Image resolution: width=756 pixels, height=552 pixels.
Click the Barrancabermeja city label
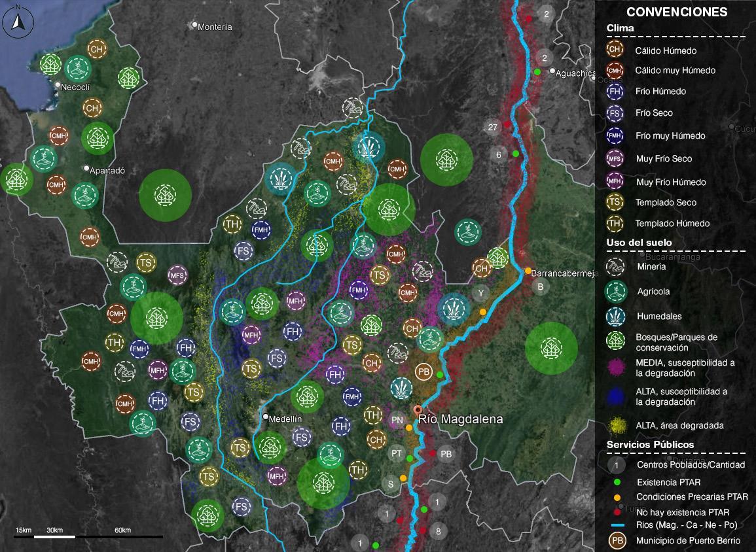pyautogui.click(x=564, y=273)
